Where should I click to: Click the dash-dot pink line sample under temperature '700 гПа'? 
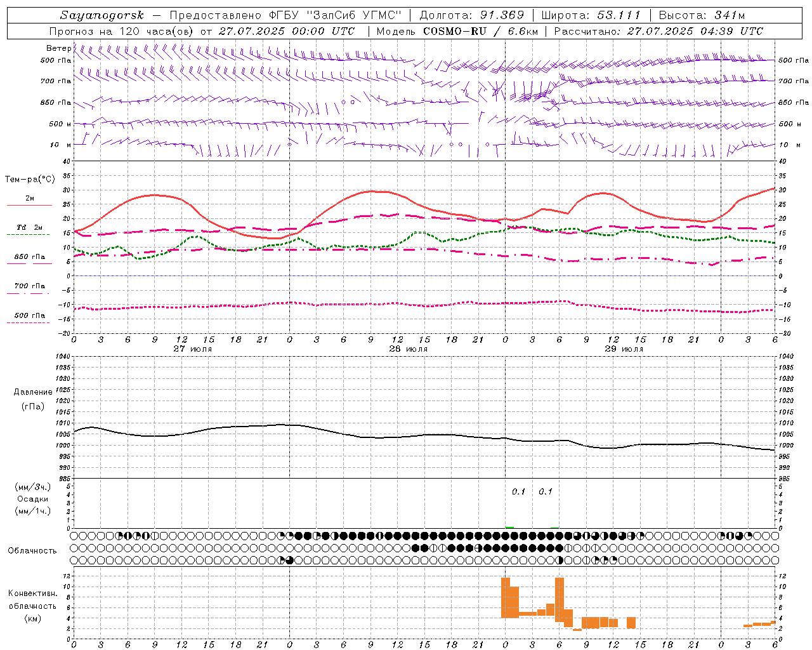pyautogui.click(x=28, y=293)
